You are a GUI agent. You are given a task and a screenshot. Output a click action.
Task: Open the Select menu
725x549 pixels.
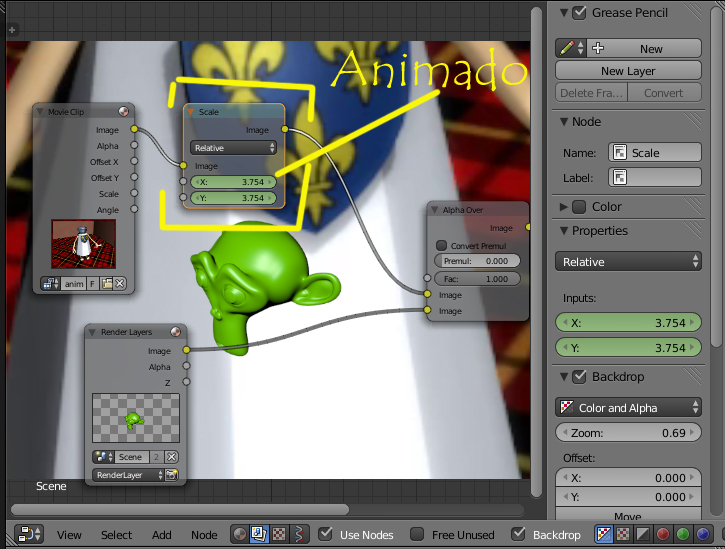click(117, 535)
